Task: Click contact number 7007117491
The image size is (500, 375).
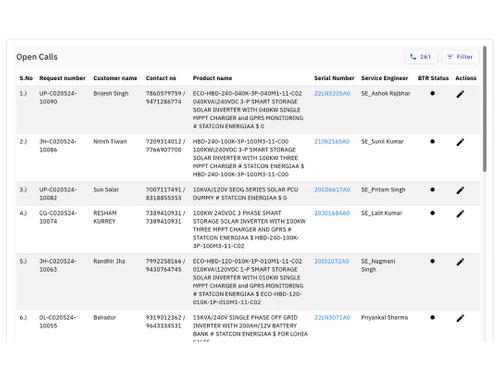Action: click(x=163, y=189)
